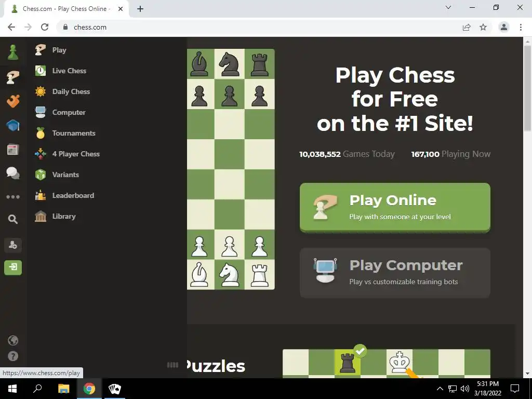This screenshot has height=399, width=532.
Task: Click the Play Computer button
Action: coord(395,273)
